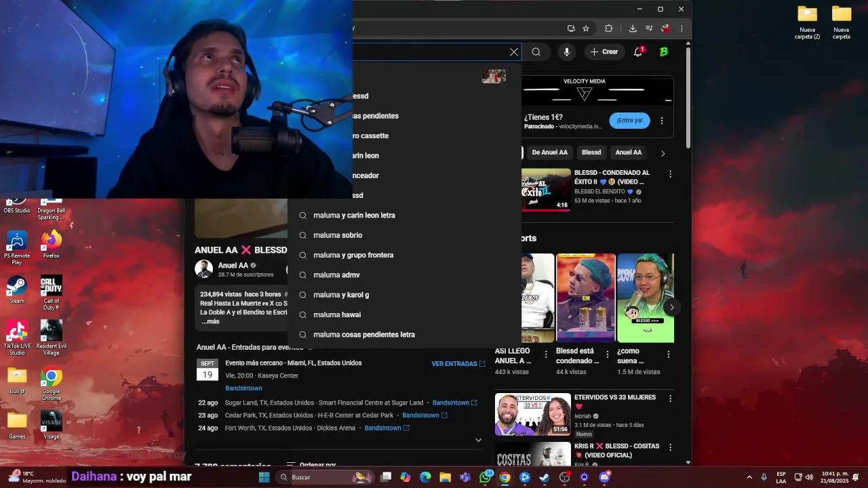Image resolution: width=868 pixels, height=488 pixels.
Task: Click ¡Entra ya! ad button
Action: [629, 121]
